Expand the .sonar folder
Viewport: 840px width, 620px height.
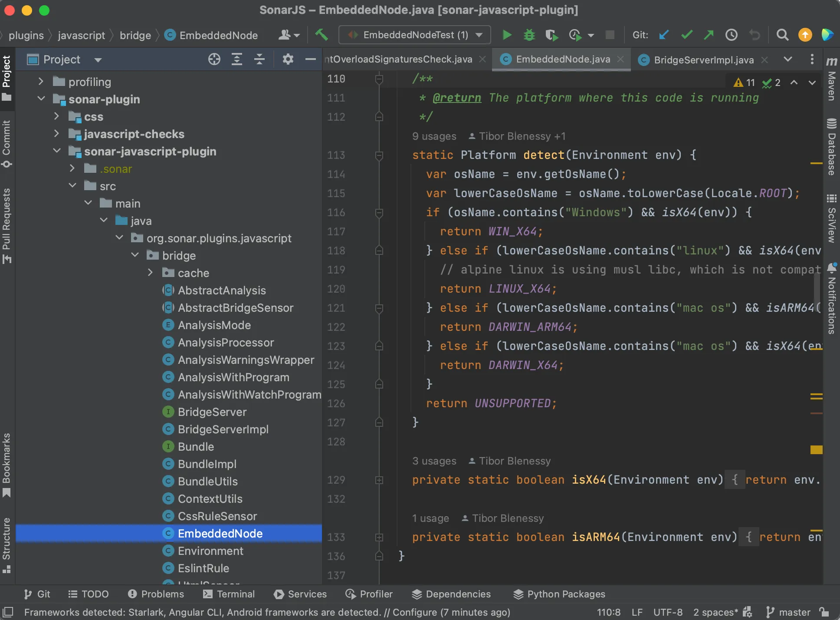(72, 168)
